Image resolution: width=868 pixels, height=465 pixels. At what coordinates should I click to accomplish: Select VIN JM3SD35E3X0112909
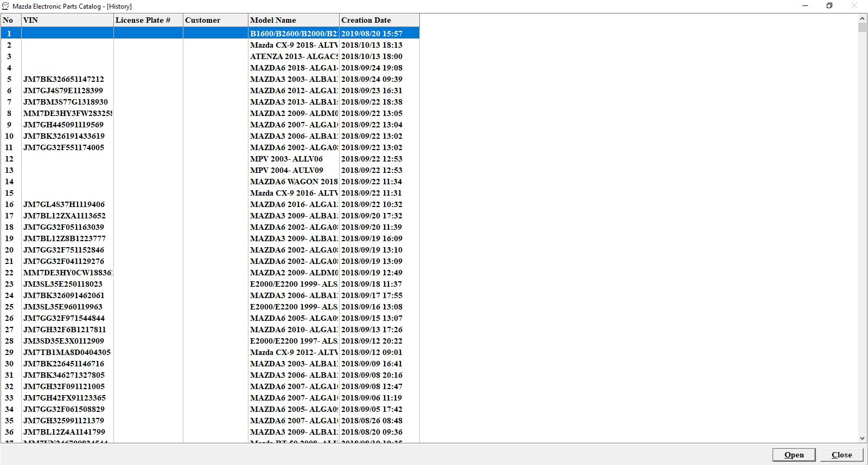click(63, 341)
